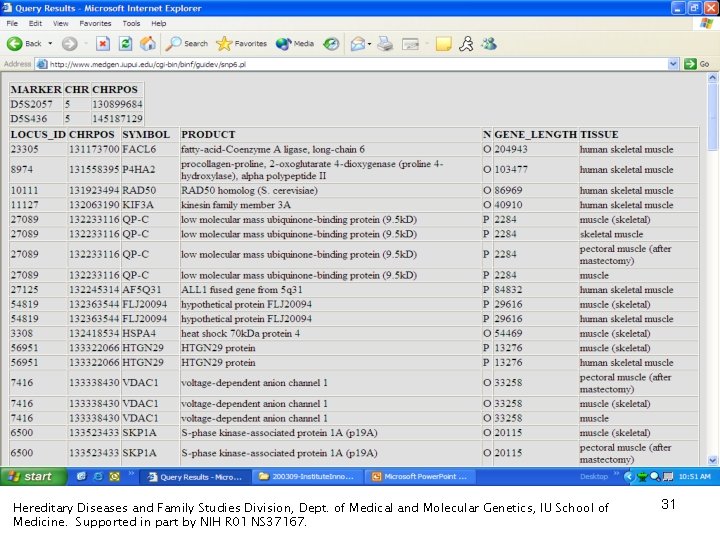Click the Windows start button

point(34,477)
